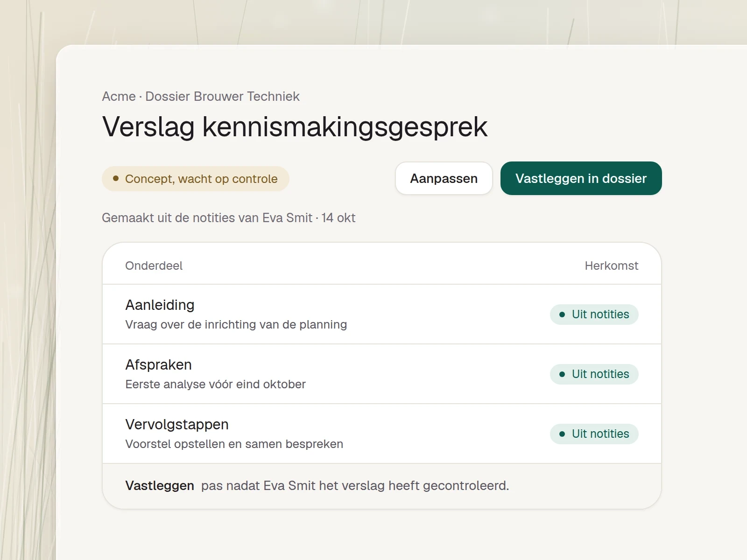The image size is (747, 560).
Task: Click the 'Acme · Dossier Brouwer Techniek' breadcrumb
Action: click(201, 96)
